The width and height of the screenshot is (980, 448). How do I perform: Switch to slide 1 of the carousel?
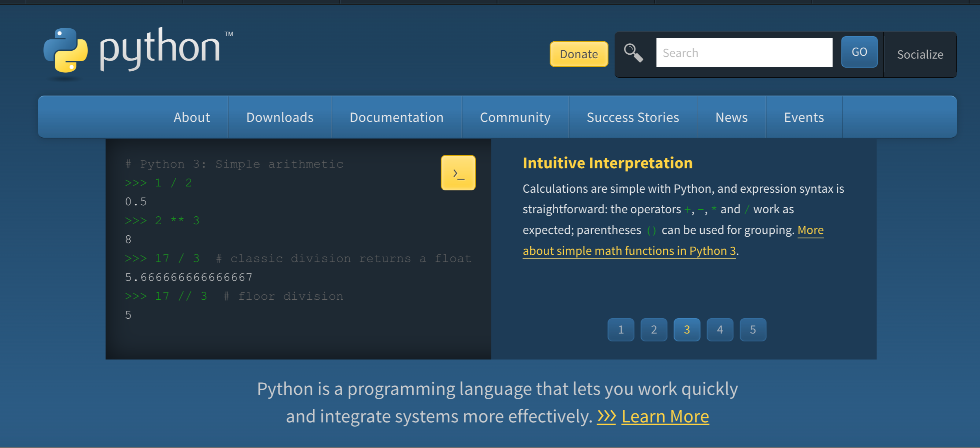tap(621, 330)
